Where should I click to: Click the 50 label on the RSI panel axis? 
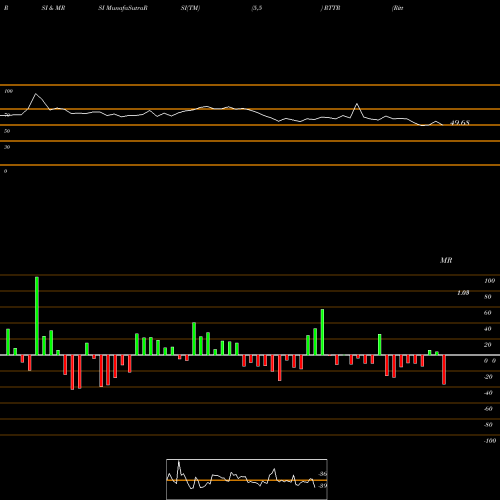point(7,131)
